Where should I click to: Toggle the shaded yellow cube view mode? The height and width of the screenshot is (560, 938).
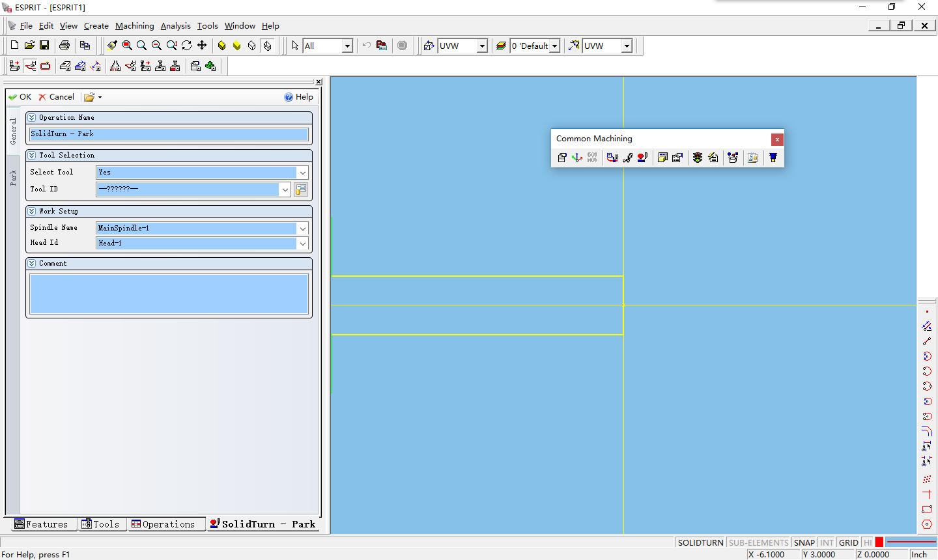coord(221,45)
